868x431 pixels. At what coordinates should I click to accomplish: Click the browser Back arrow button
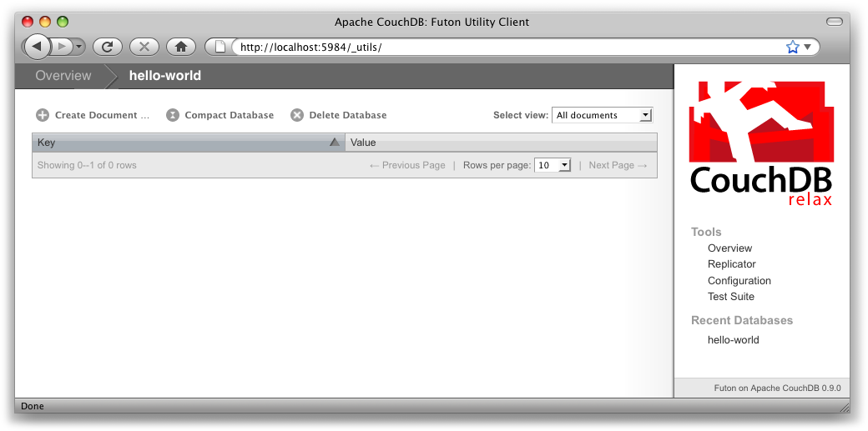37,47
